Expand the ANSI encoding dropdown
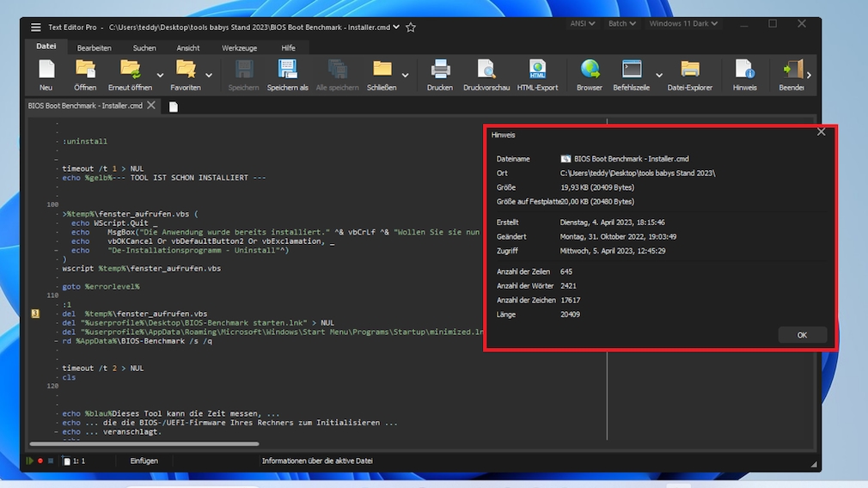The image size is (868, 488). [x=584, y=24]
